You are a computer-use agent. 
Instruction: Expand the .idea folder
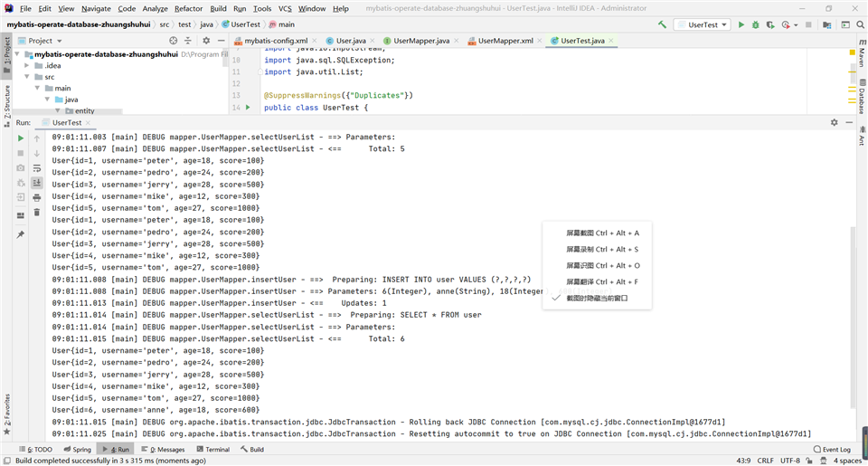click(x=26, y=65)
